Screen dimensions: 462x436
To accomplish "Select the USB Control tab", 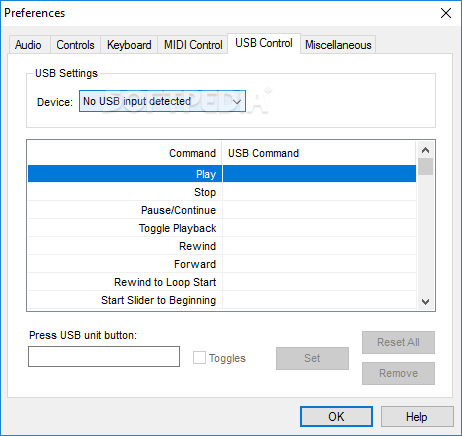I will [264, 43].
